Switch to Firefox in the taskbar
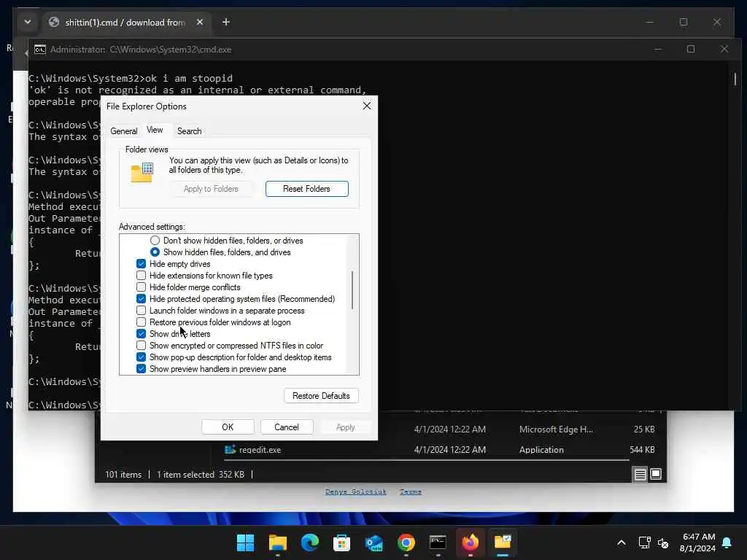This screenshot has width=747, height=560. 471,542
